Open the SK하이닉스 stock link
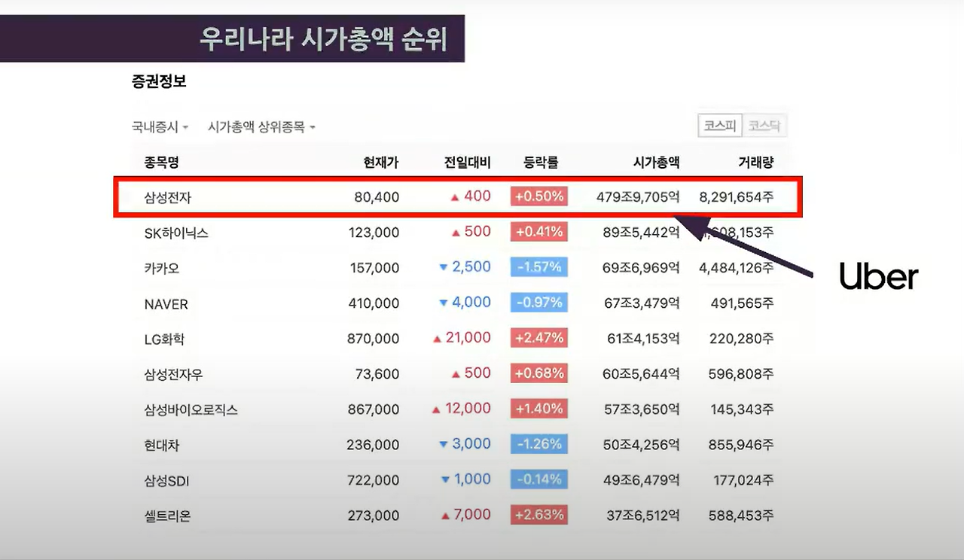The width and height of the screenshot is (964, 560). pyautogui.click(x=176, y=233)
